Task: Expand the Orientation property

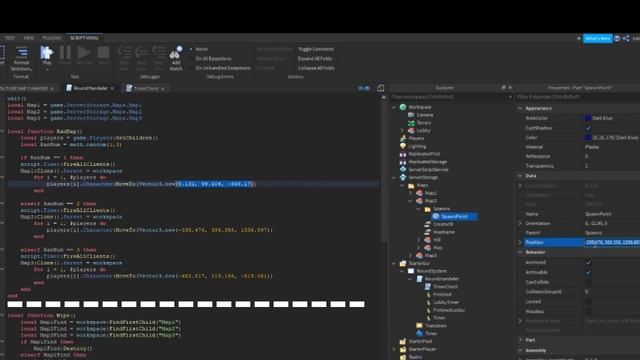Action: pyautogui.click(x=520, y=224)
